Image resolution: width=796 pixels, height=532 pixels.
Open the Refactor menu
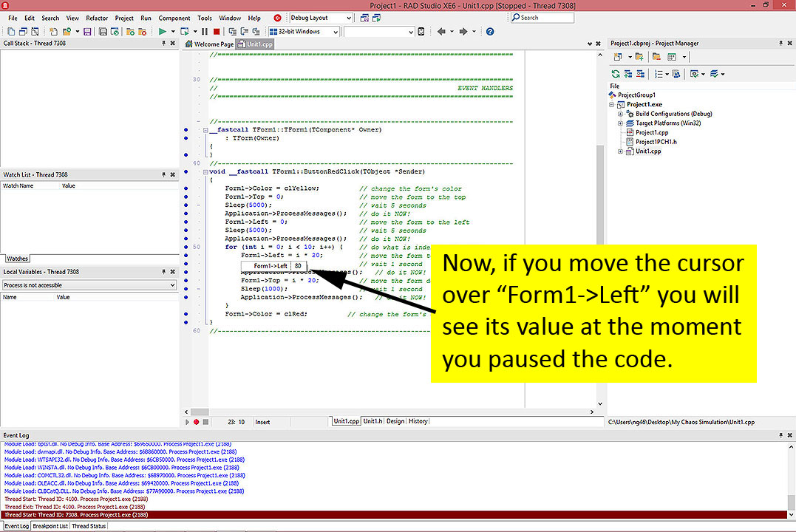(x=97, y=18)
